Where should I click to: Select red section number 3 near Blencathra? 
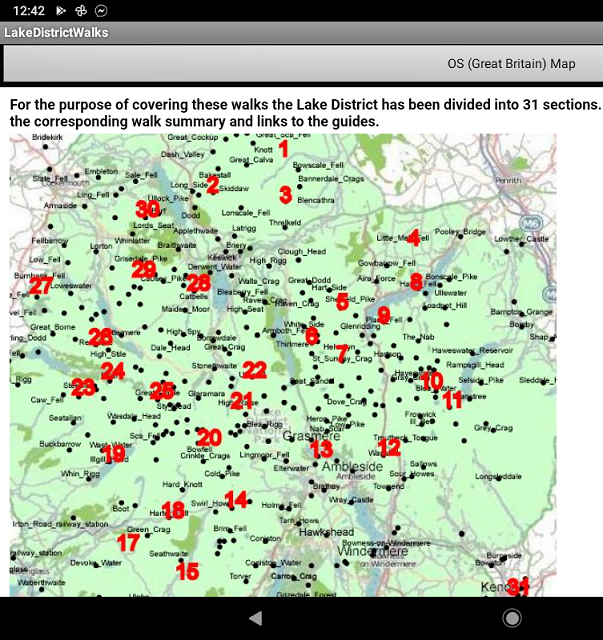tap(285, 194)
